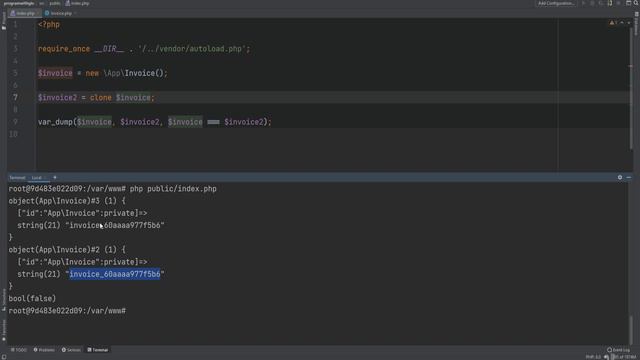Click the last terminal prompt line
640x360 pixels.
[67, 311]
